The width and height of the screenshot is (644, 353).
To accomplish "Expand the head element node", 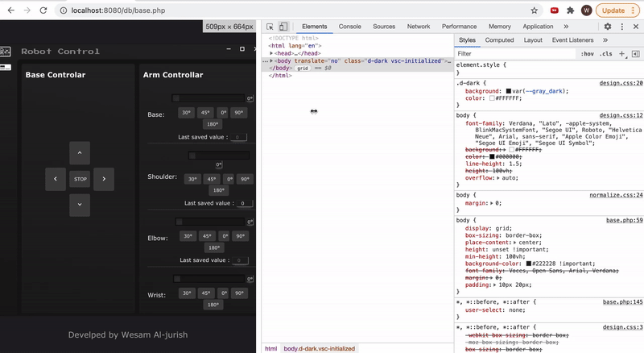I will pos(271,53).
